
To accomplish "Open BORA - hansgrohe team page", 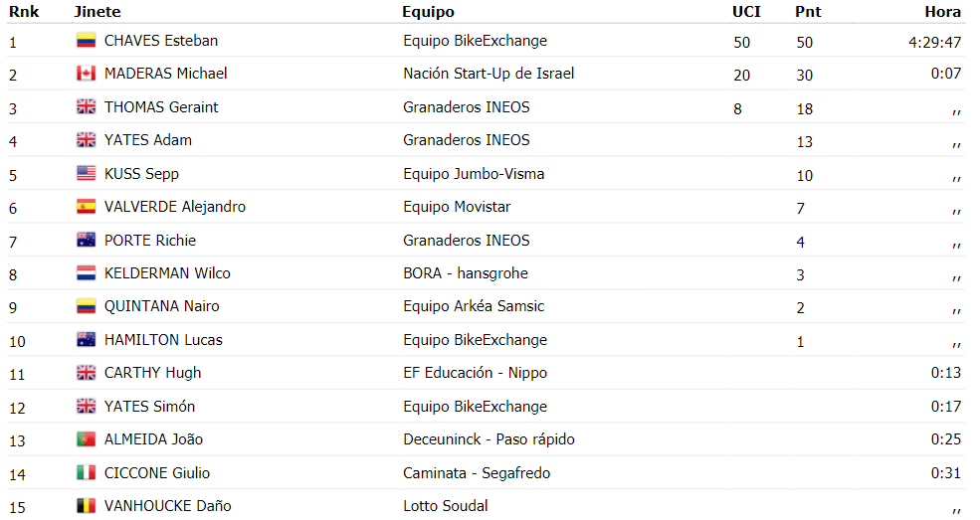I will (x=465, y=273).
